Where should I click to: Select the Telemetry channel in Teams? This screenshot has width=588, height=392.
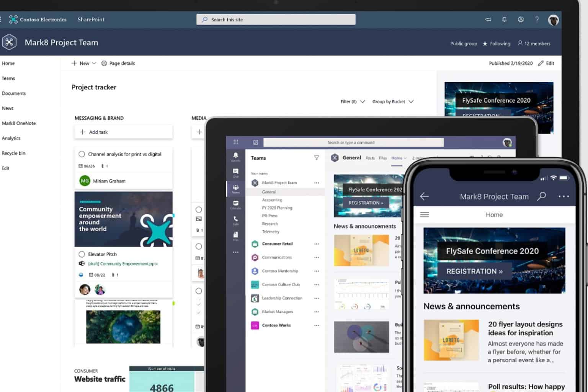coord(271,232)
